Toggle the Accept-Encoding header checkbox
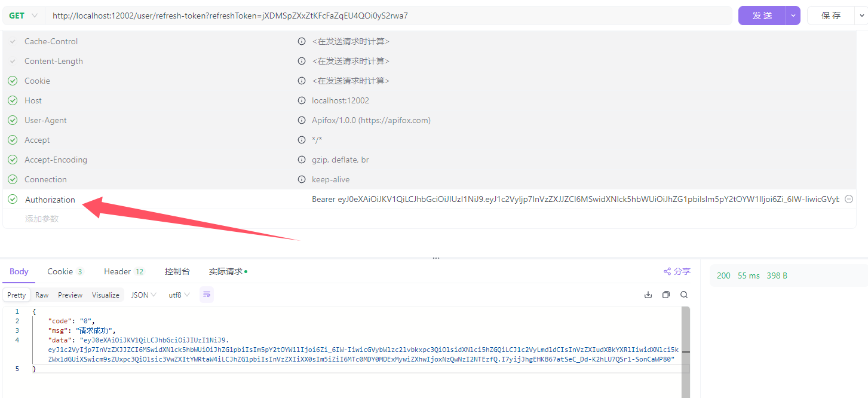This screenshot has width=868, height=398. [13, 160]
